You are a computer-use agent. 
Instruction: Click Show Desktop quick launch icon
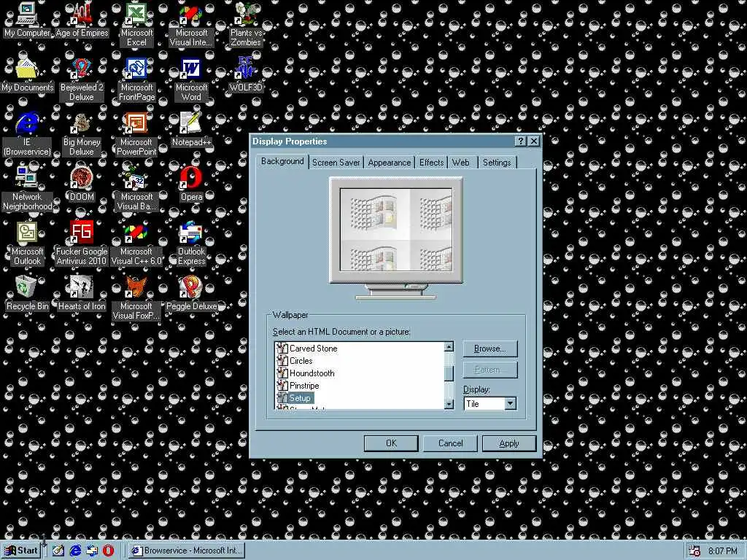tap(58, 551)
